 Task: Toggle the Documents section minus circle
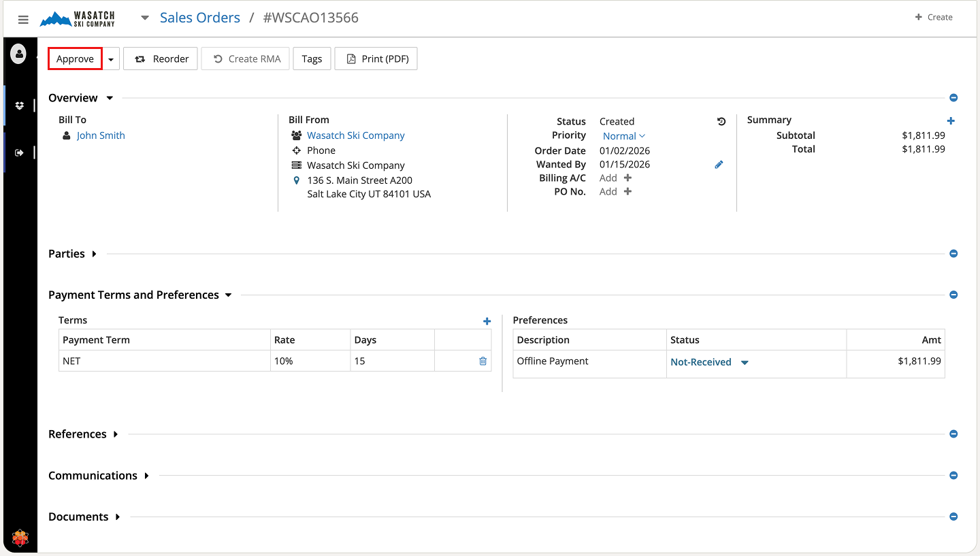tap(953, 517)
